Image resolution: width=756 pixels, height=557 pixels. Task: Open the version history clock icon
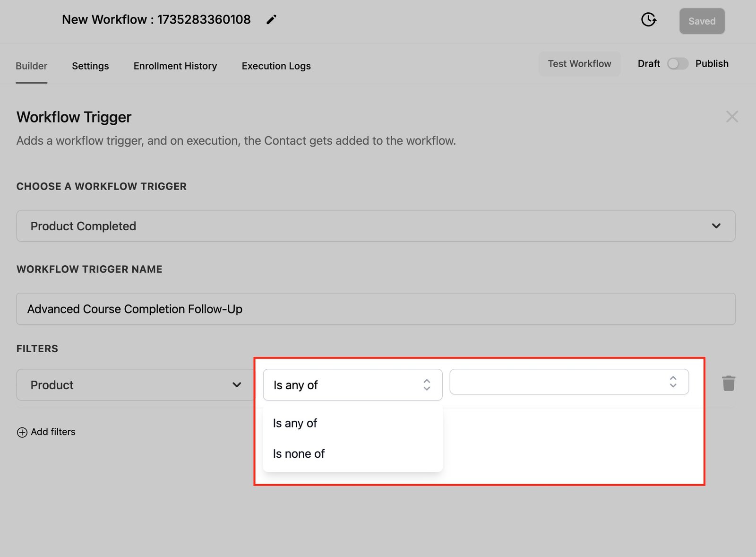tap(648, 20)
